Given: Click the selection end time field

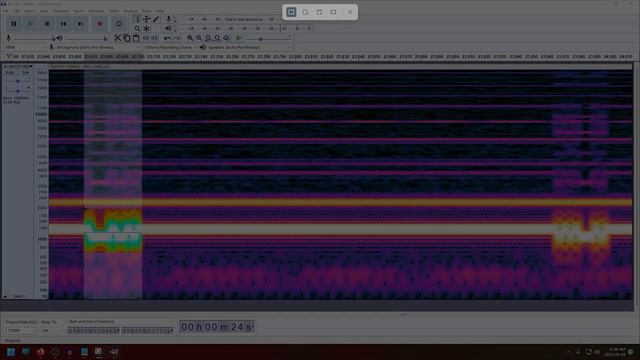Looking at the screenshot, I should [148, 331].
